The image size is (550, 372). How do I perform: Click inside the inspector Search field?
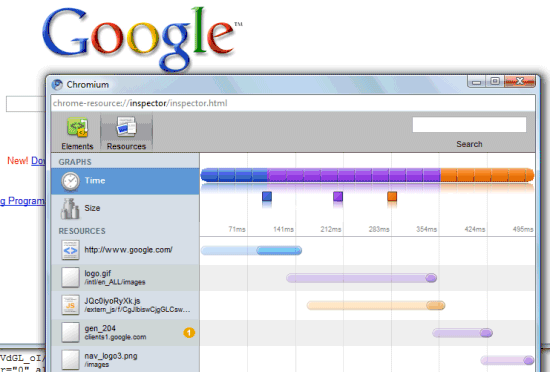[469, 124]
